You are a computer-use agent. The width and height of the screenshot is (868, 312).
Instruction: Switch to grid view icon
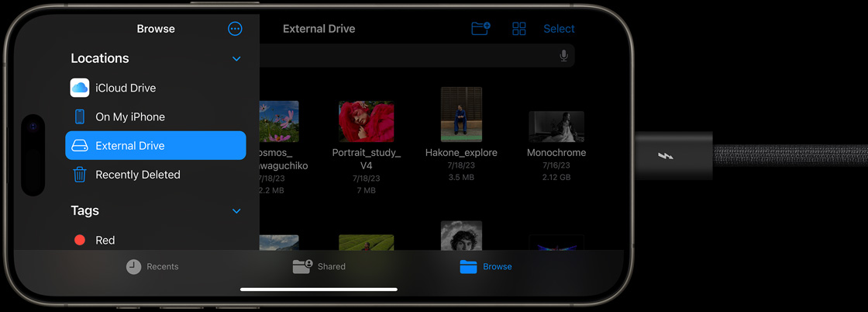point(519,29)
